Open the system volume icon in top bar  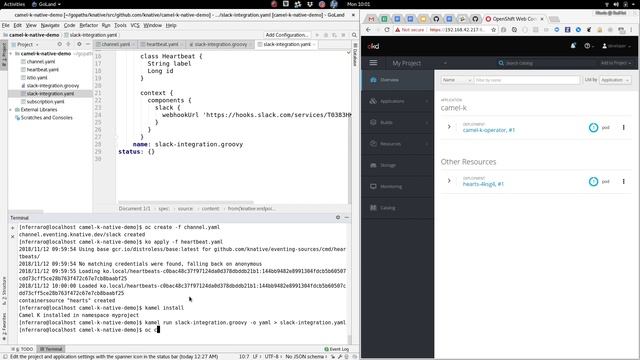616,4
